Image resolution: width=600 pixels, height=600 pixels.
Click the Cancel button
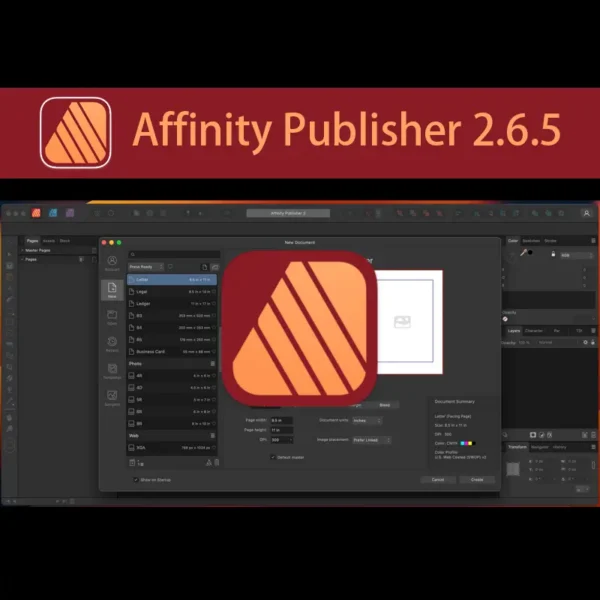tap(438, 479)
